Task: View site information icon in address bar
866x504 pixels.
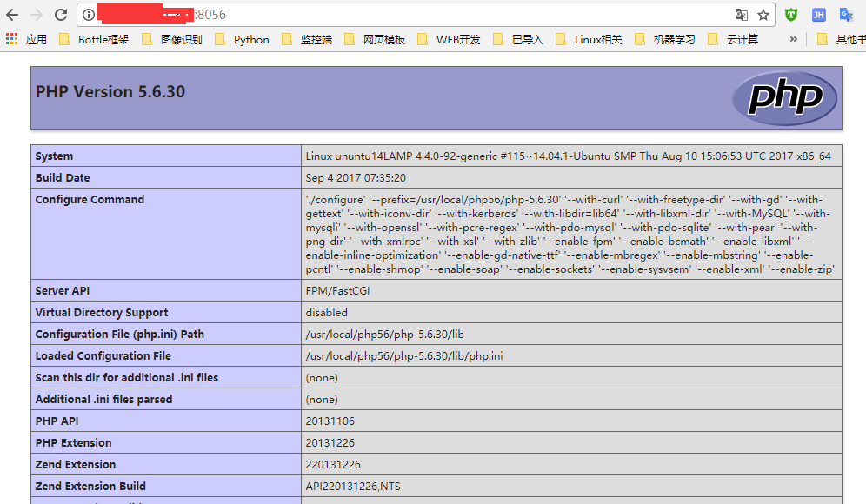Action: [x=89, y=15]
